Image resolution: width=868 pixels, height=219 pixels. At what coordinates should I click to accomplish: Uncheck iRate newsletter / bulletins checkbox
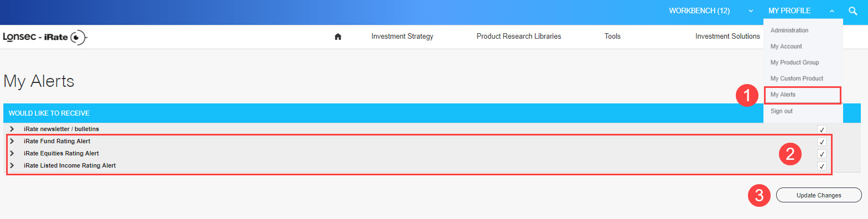[822, 129]
